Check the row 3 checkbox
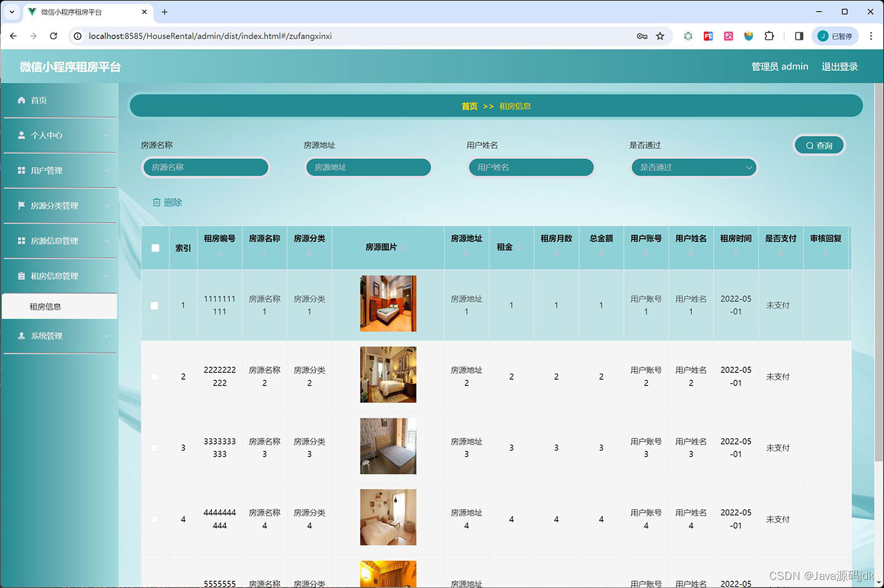884x588 pixels. [155, 448]
